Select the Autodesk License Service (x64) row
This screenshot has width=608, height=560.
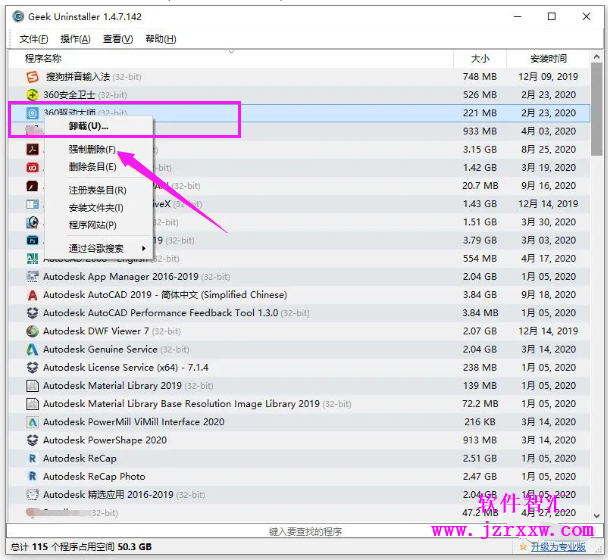pos(299,367)
